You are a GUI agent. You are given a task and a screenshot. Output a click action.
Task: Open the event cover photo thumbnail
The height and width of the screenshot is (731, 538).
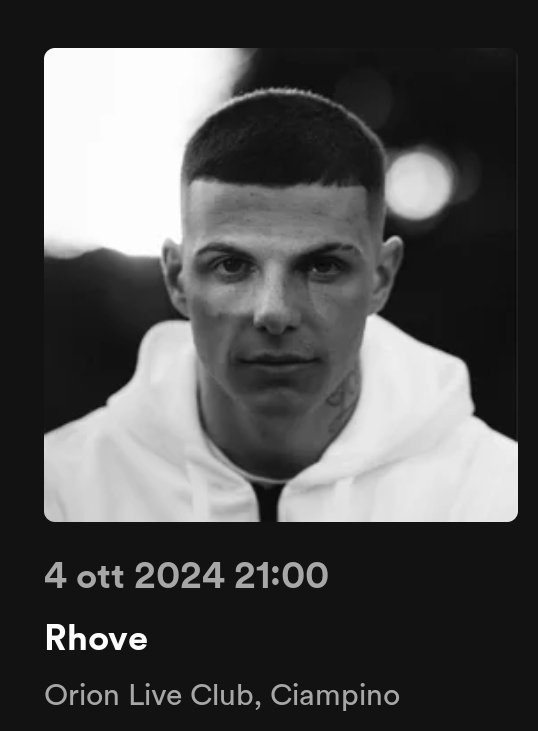(x=281, y=284)
